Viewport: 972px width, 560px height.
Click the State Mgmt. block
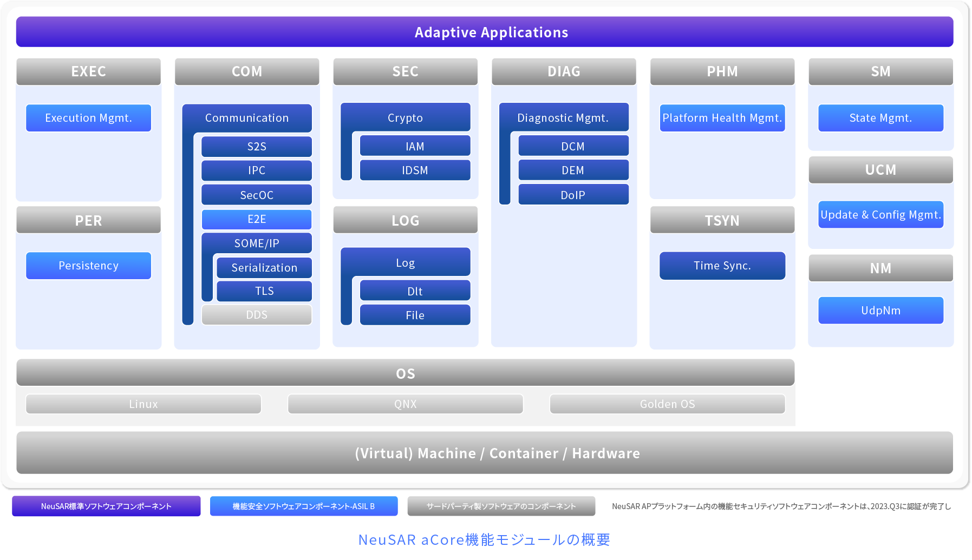(881, 118)
